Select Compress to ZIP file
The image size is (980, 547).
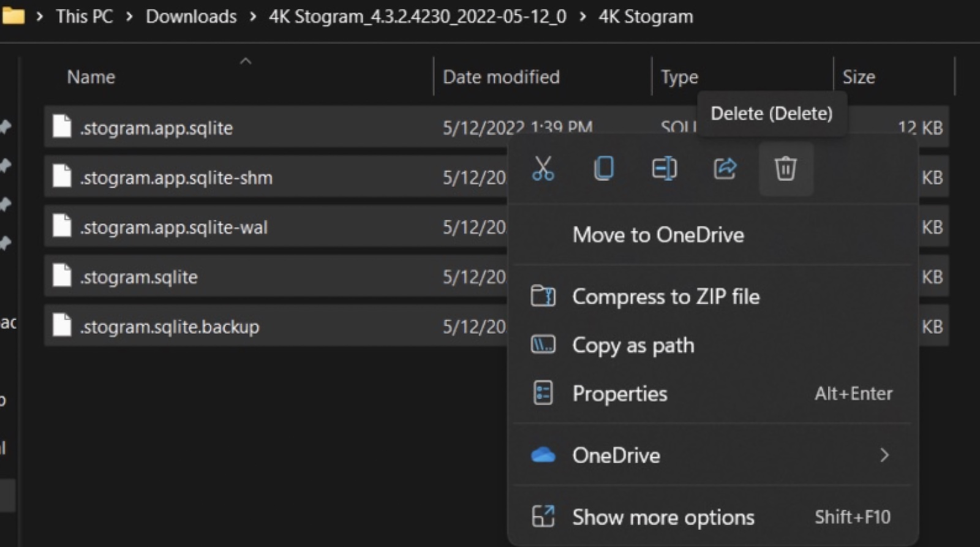(666, 297)
